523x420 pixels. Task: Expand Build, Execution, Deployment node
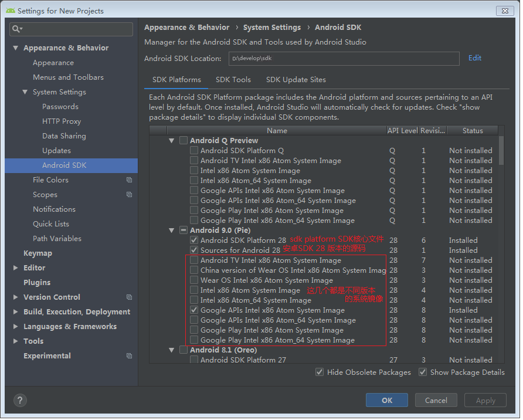coord(16,313)
